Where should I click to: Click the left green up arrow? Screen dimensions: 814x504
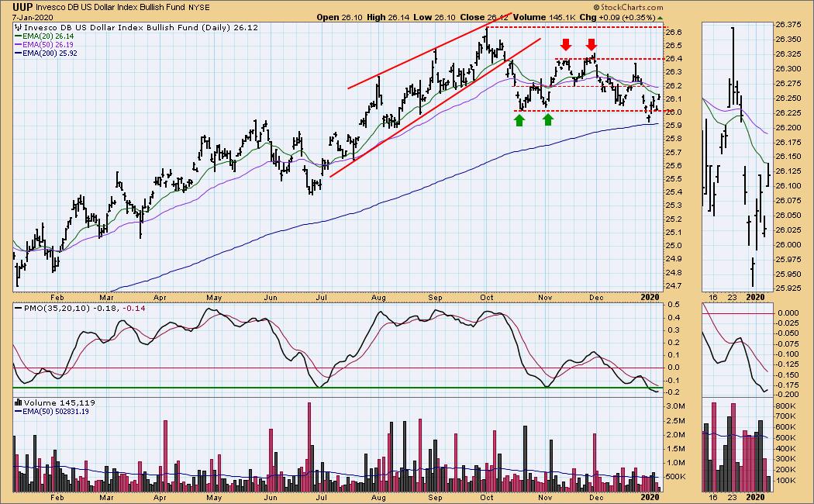pos(519,119)
